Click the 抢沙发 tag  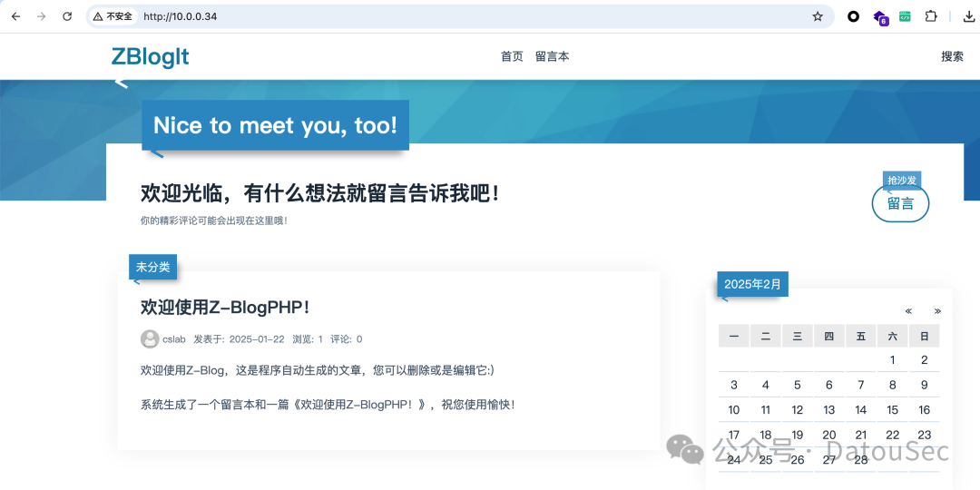[902, 180]
